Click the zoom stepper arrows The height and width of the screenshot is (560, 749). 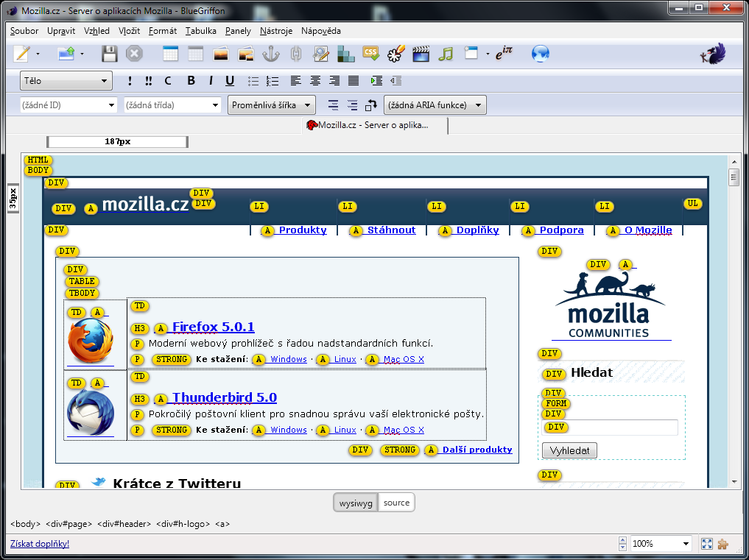pyautogui.click(x=622, y=543)
